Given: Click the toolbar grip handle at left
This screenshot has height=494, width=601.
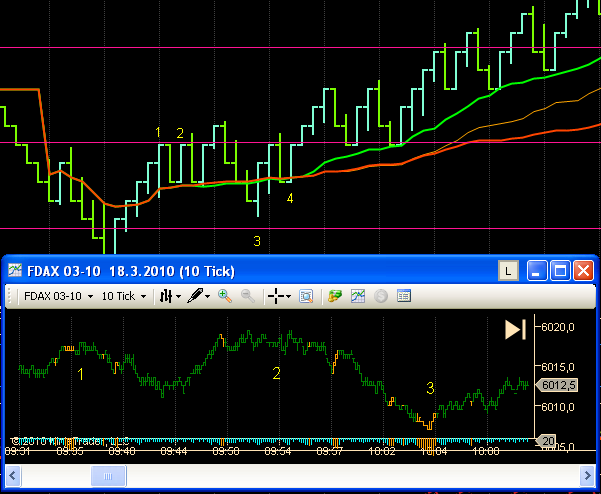Looking at the screenshot, I should [x=10, y=296].
